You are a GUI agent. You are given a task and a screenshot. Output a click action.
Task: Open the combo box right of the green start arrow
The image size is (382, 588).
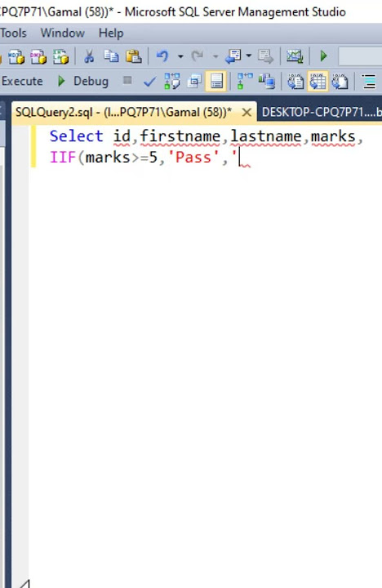pyautogui.click(x=360, y=56)
